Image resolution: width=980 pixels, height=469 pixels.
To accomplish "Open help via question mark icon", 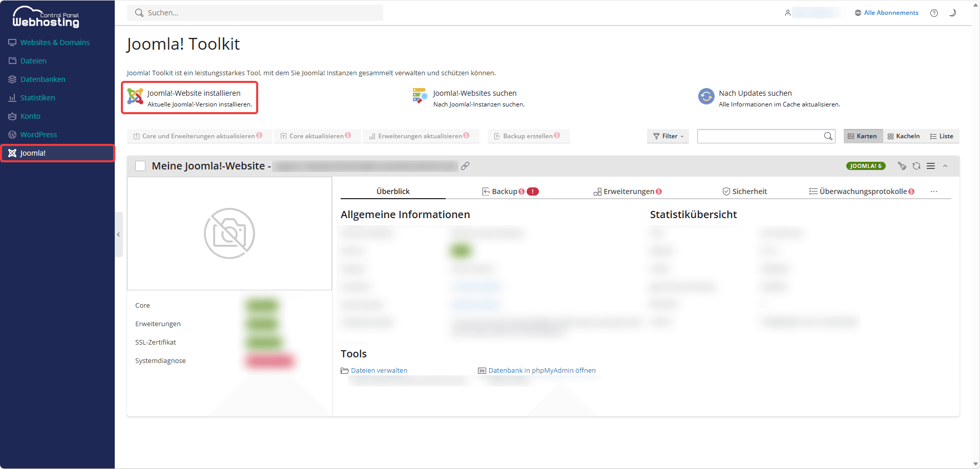I will pyautogui.click(x=934, y=13).
